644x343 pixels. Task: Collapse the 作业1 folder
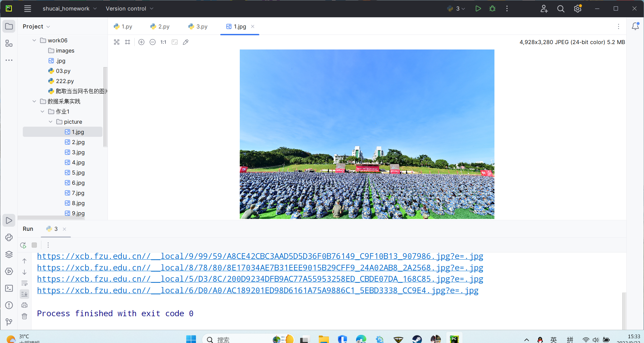pyautogui.click(x=42, y=112)
